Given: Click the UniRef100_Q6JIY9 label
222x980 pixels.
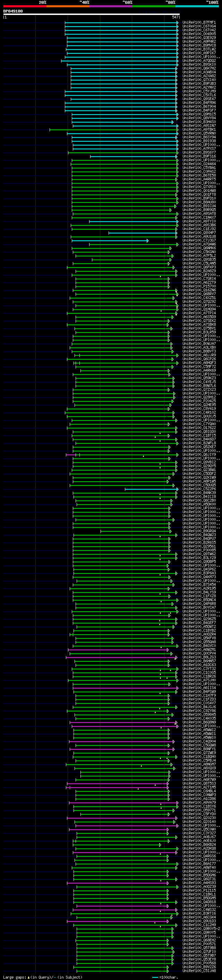Looking at the screenshot, I should pyautogui.click(x=199, y=455).
